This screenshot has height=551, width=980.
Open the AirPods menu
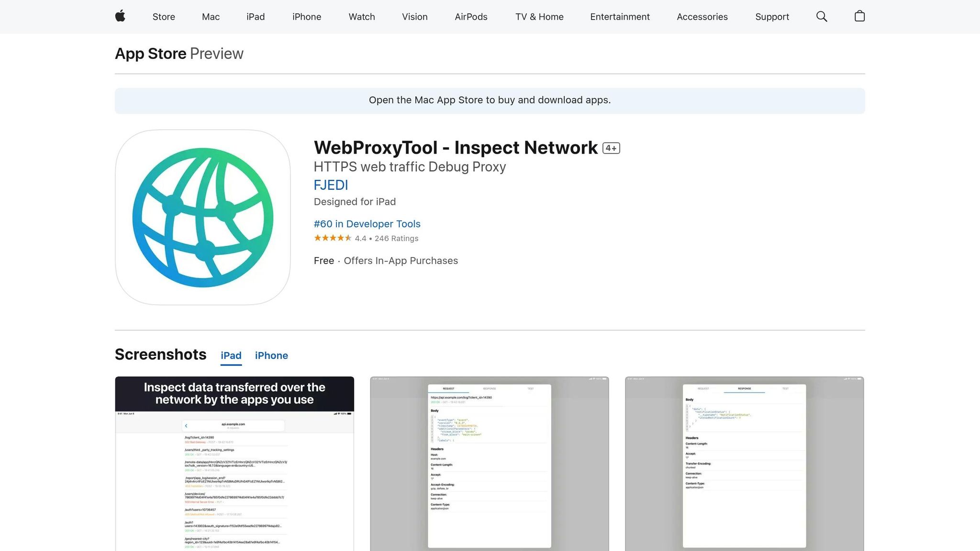coord(471,17)
